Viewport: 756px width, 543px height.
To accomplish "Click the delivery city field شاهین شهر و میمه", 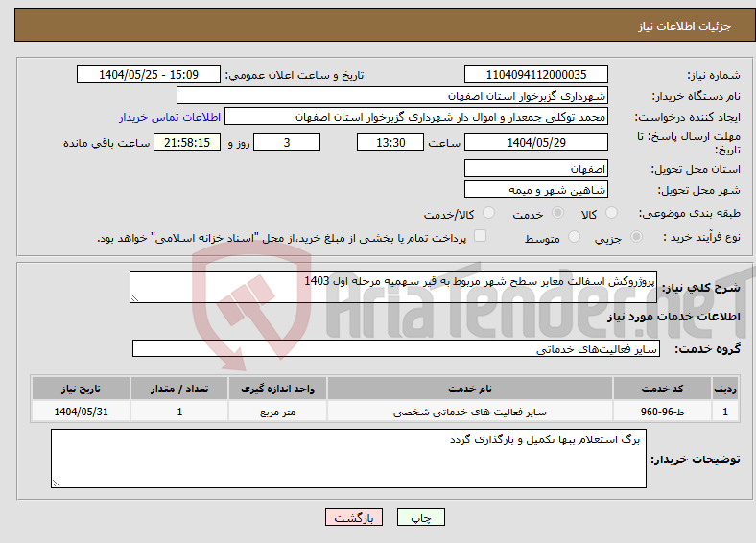I will click(535, 189).
